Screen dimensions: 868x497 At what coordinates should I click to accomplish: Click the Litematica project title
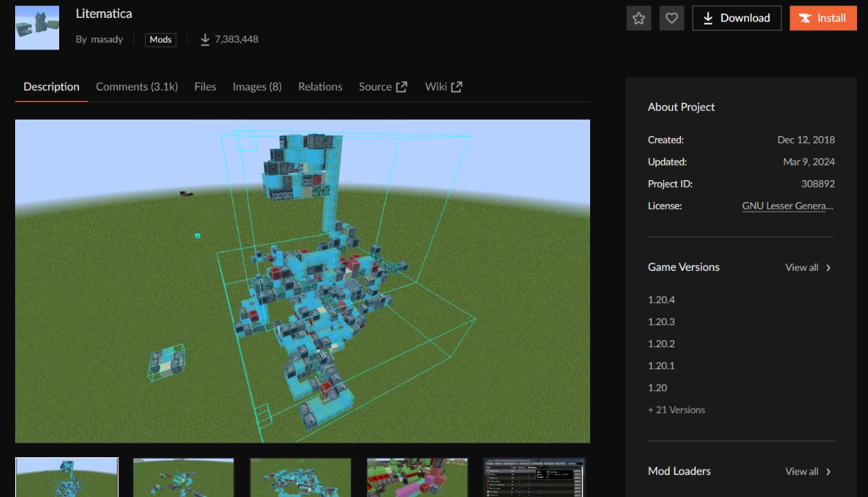[104, 14]
